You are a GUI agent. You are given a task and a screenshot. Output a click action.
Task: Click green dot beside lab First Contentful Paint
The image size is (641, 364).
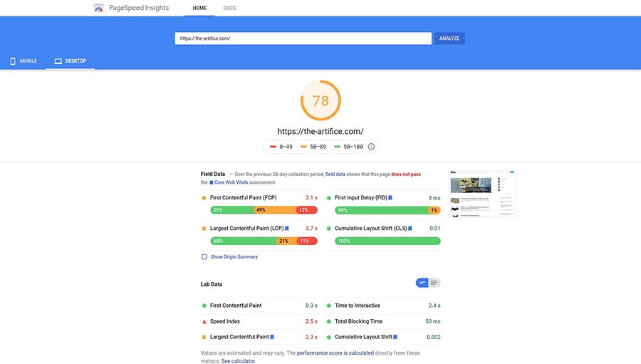tap(204, 306)
